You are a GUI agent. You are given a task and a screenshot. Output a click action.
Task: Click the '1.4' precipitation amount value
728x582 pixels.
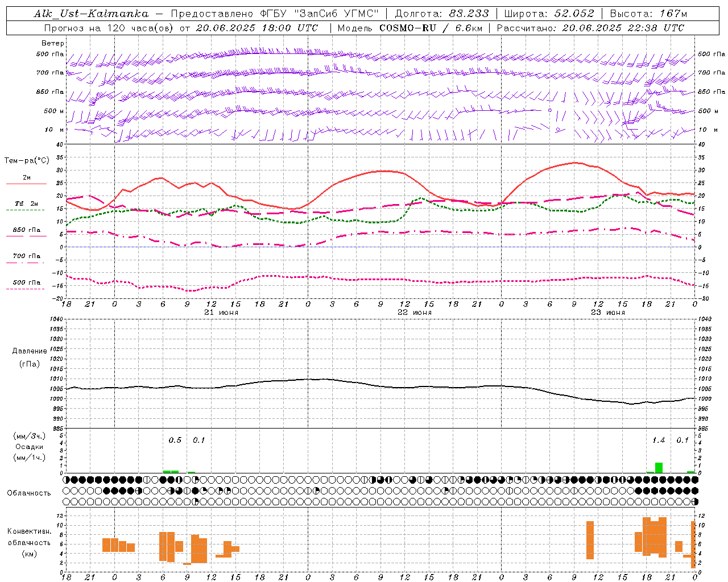click(x=659, y=440)
